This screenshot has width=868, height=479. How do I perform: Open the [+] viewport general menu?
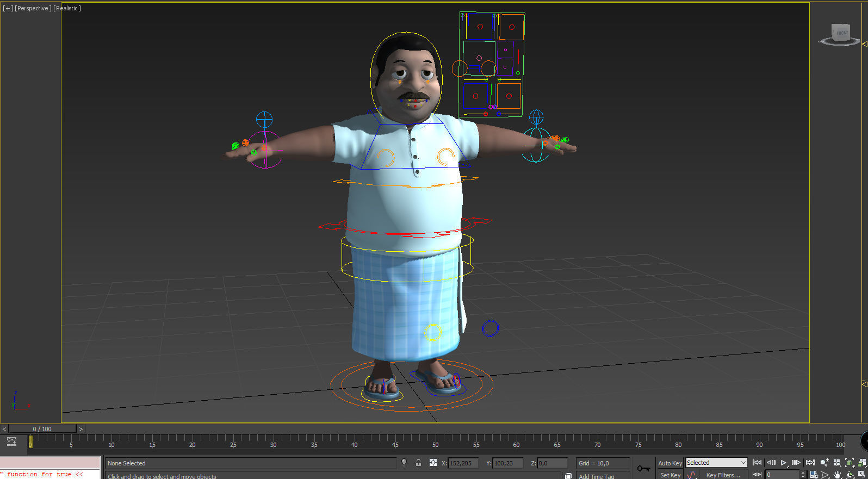(x=8, y=8)
